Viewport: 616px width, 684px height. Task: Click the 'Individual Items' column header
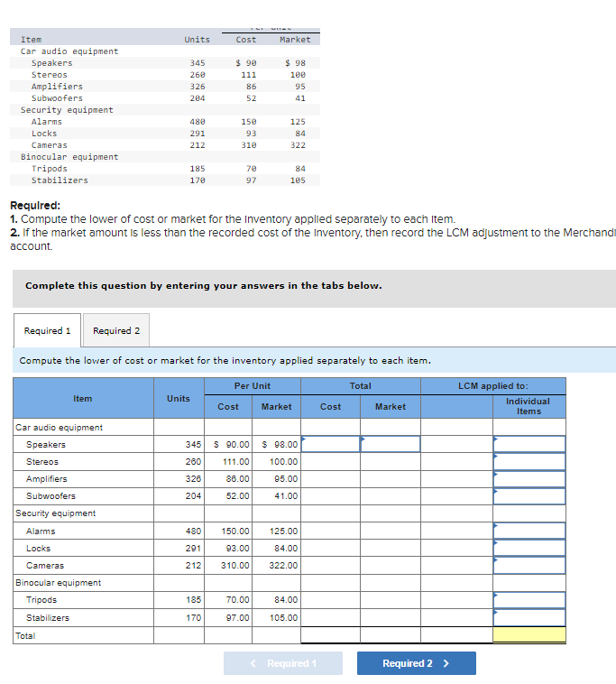coord(529,406)
